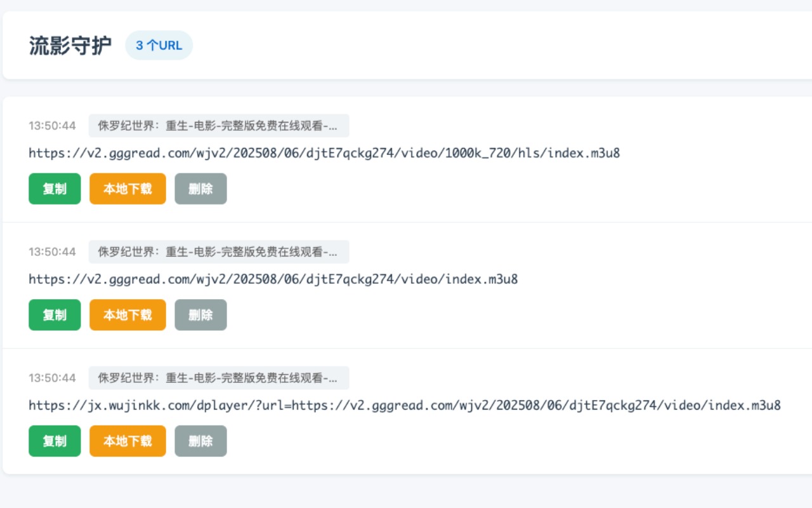The height and width of the screenshot is (508, 812).
Task: Copy the jx.wujinkk.com dplayer URL
Action: 55,441
